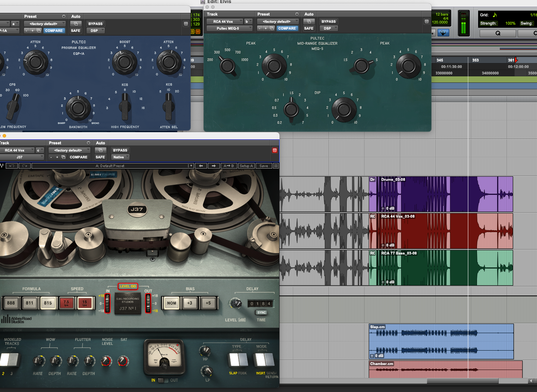Click the orange M mute indicator
This screenshot has height=392, width=537.
(x=197, y=31)
